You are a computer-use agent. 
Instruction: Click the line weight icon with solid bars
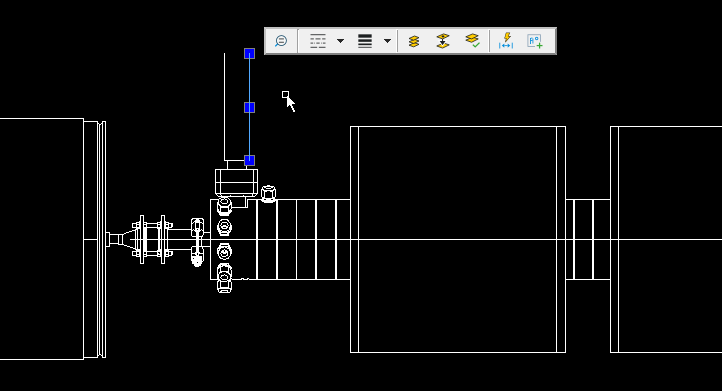tap(365, 41)
